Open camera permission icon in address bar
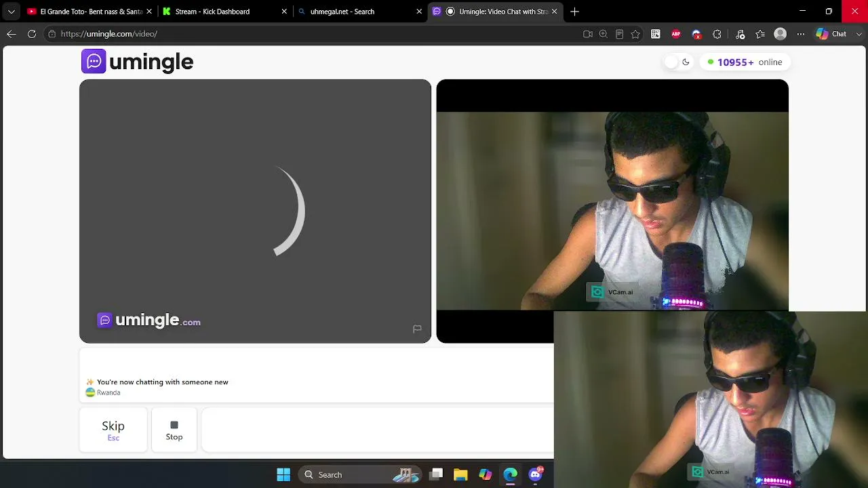This screenshot has width=868, height=488. (588, 34)
